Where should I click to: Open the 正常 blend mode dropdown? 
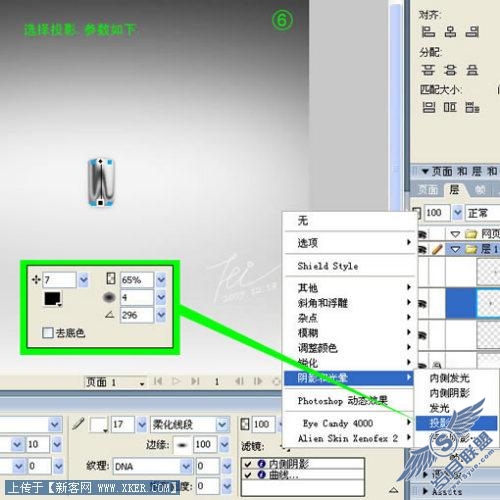click(x=482, y=213)
